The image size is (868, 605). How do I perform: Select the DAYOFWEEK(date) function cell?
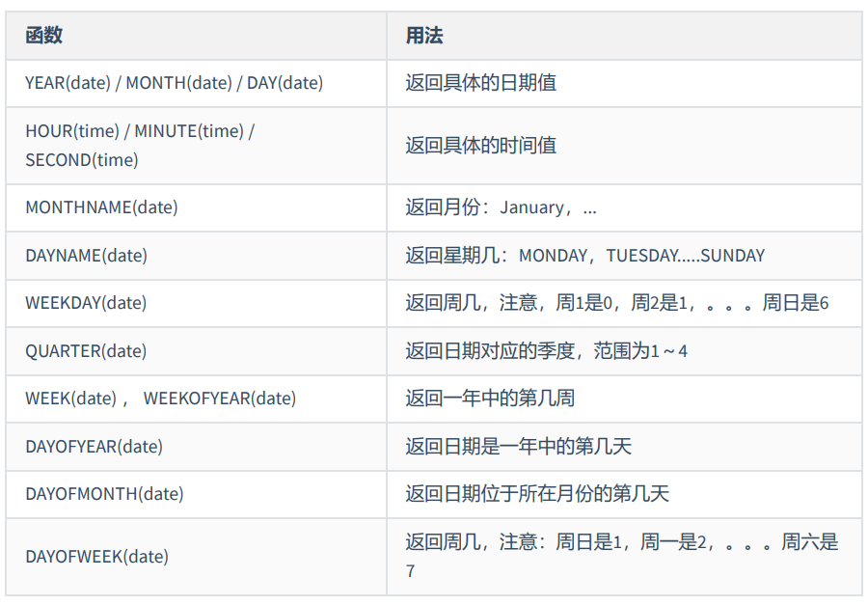coord(96,557)
